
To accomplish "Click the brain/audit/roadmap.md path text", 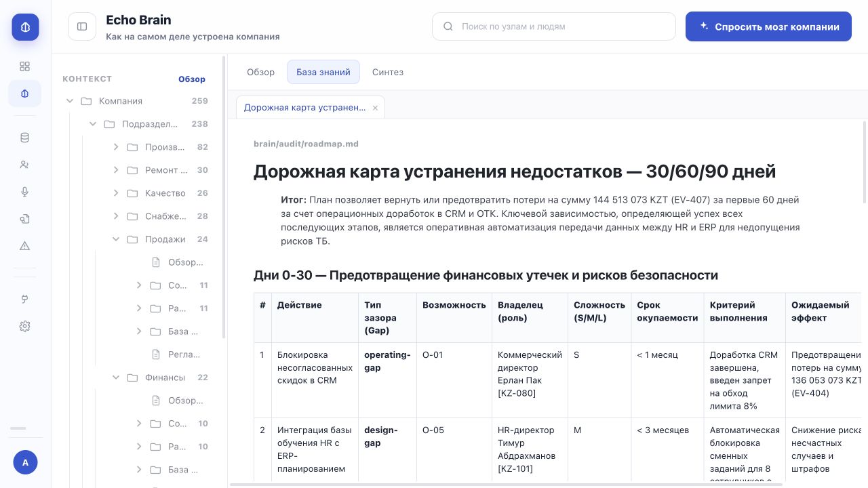I will point(306,144).
